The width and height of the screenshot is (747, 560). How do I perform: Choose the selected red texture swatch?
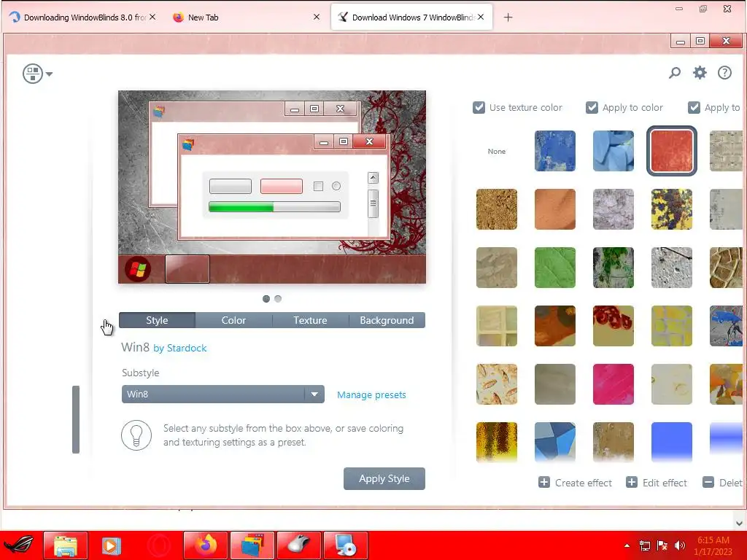pos(672,151)
